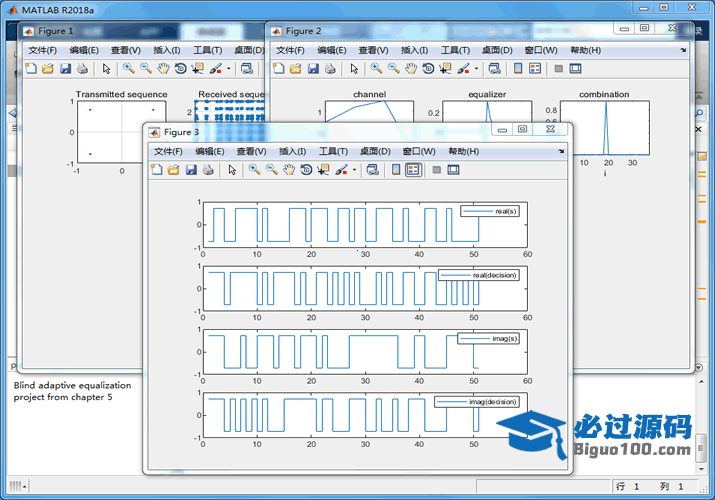This screenshot has width=715, height=500.
Task: Open 帮助(H) menu in Figure 3
Action: pos(463,151)
